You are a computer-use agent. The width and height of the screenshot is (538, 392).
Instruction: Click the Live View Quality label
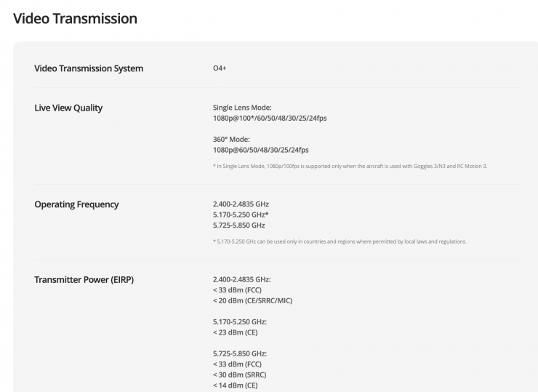click(68, 108)
